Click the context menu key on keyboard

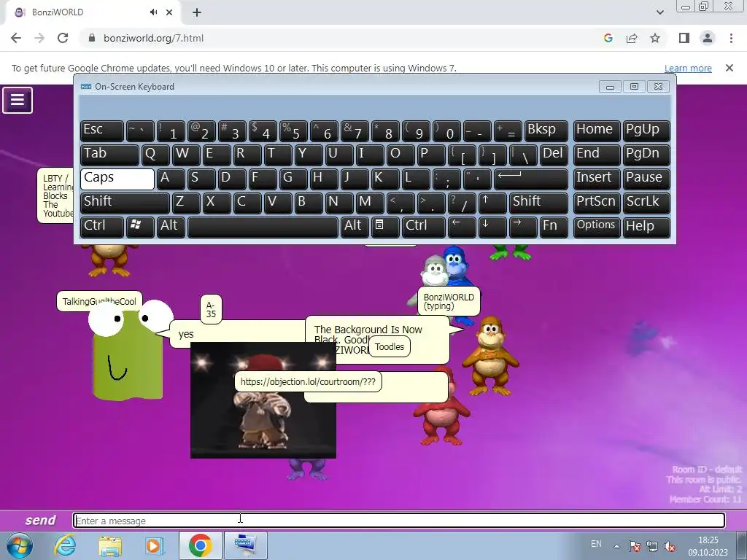click(384, 227)
